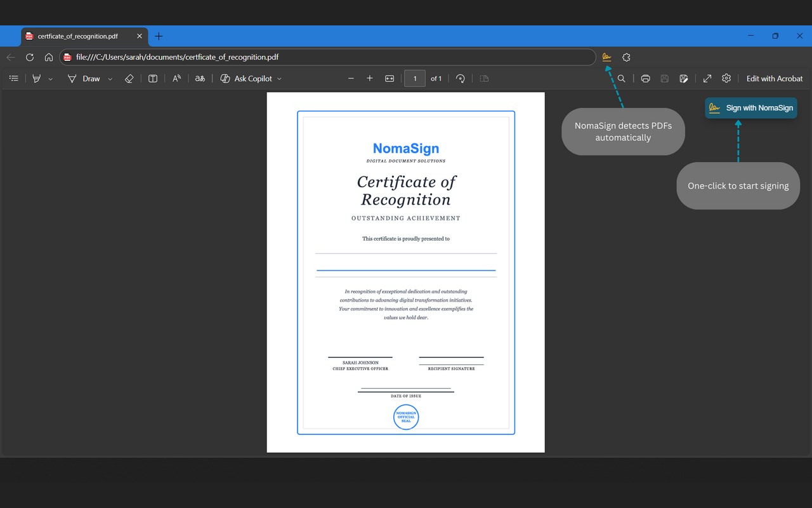Viewport: 812px width, 508px height.
Task: Select the Erase tool
Action: (x=129, y=79)
